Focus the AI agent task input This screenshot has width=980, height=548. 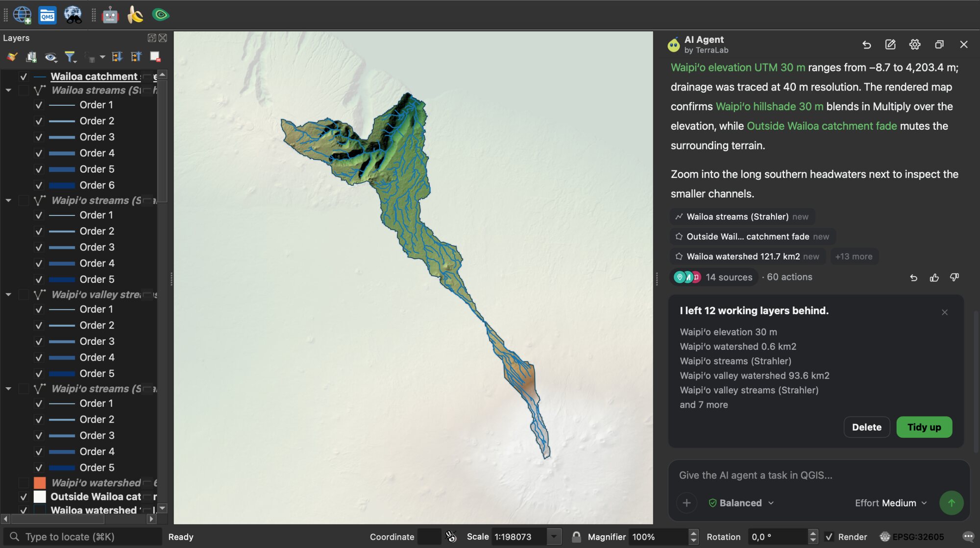tap(818, 475)
